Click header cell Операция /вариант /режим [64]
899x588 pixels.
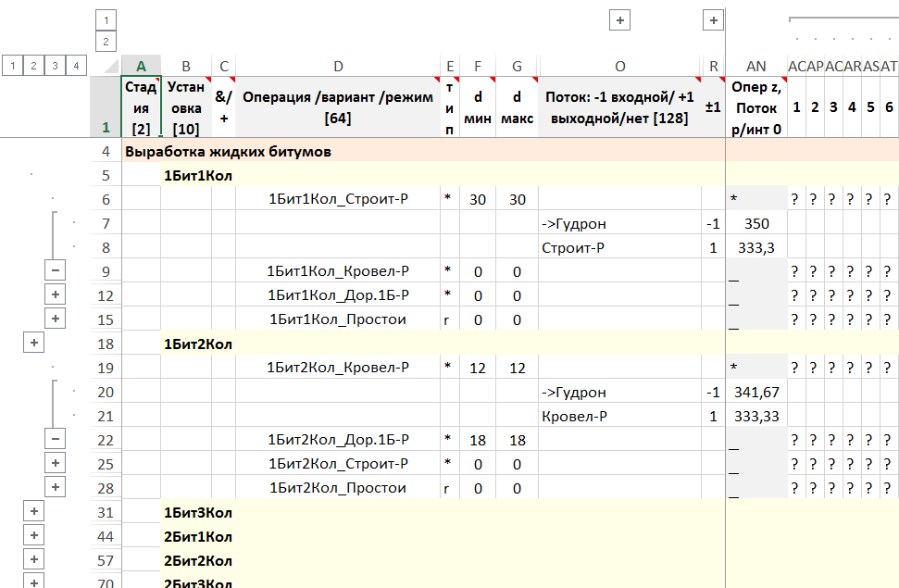pos(338,107)
